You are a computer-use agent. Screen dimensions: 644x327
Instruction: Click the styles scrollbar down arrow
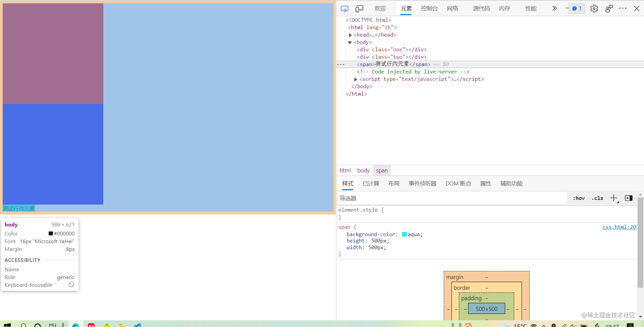coord(640,316)
